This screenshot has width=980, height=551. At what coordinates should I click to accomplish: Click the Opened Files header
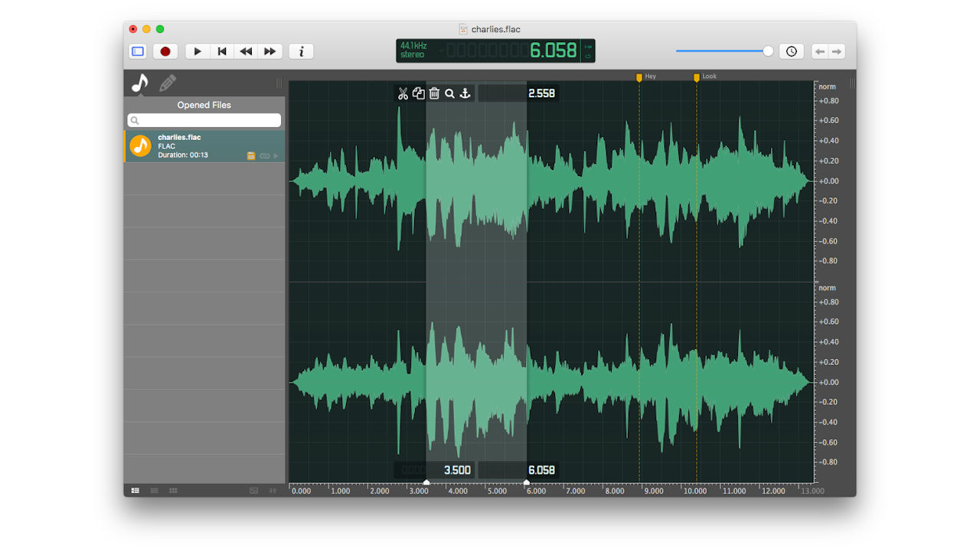204,105
